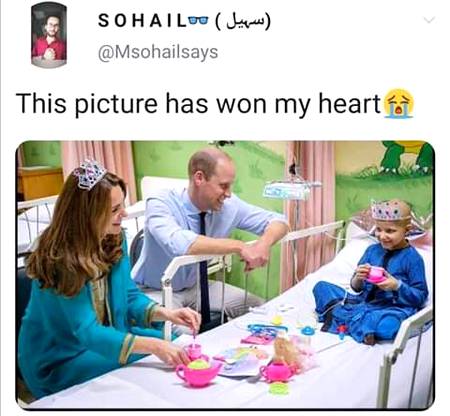Viewport: 450px width, 416px height.
Task: Click the pink toy teapot in photo
Action: pos(198,373)
